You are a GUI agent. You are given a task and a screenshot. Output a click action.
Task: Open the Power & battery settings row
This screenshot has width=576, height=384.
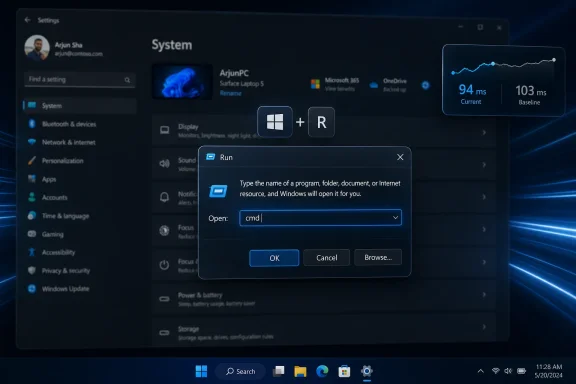click(324, 298)
